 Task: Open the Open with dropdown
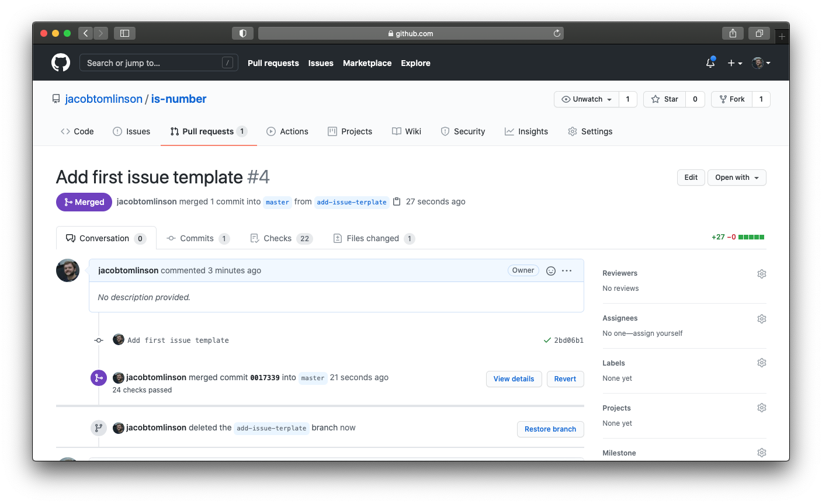[x=736, y=177]
